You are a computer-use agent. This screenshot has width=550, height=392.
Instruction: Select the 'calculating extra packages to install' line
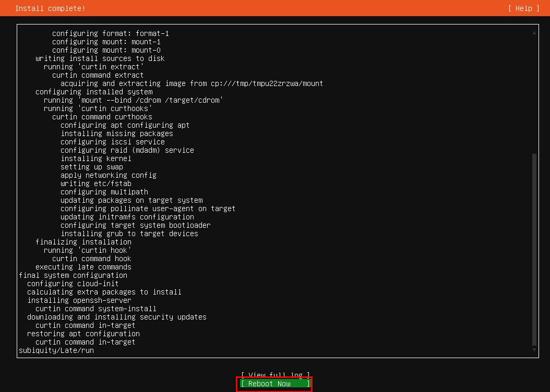coord(104,292)
